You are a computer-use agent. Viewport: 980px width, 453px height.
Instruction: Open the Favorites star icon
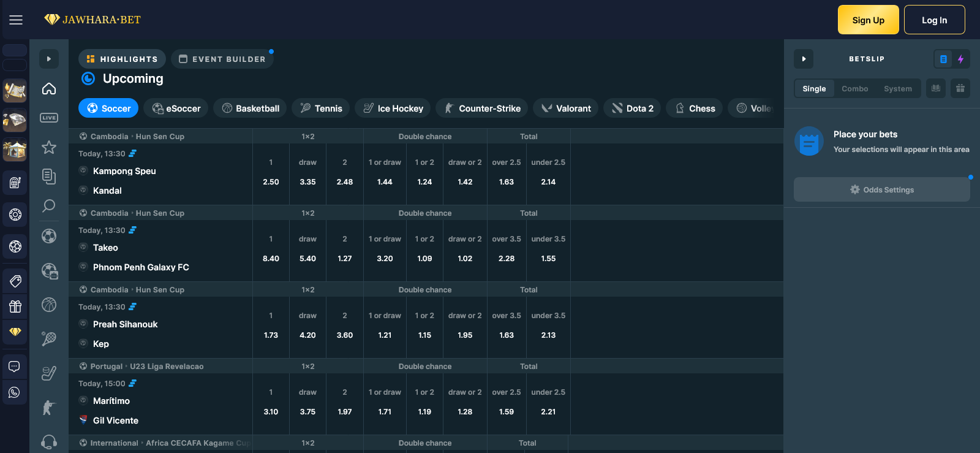pos(49,147)
